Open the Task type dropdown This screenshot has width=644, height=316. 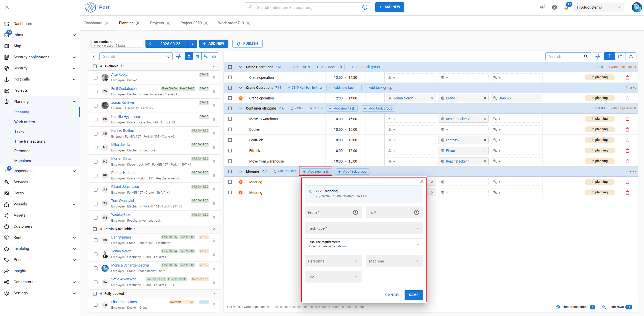pyautogui.click(x=364, y=228)
